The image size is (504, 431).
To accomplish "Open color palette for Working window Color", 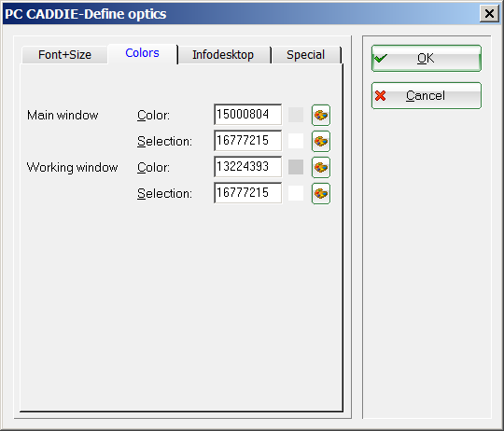I will coord(321,167).
